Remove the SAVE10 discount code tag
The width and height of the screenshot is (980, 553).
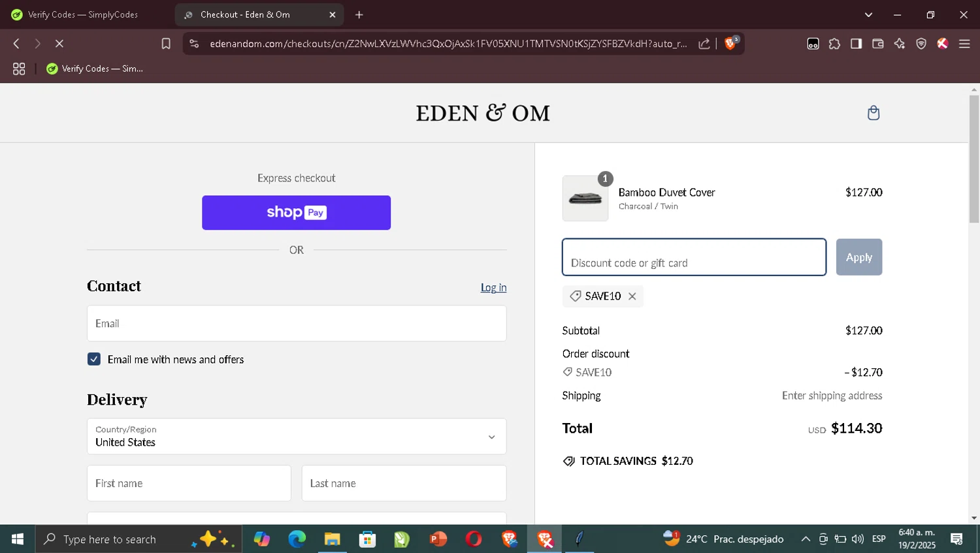[632, 296]
